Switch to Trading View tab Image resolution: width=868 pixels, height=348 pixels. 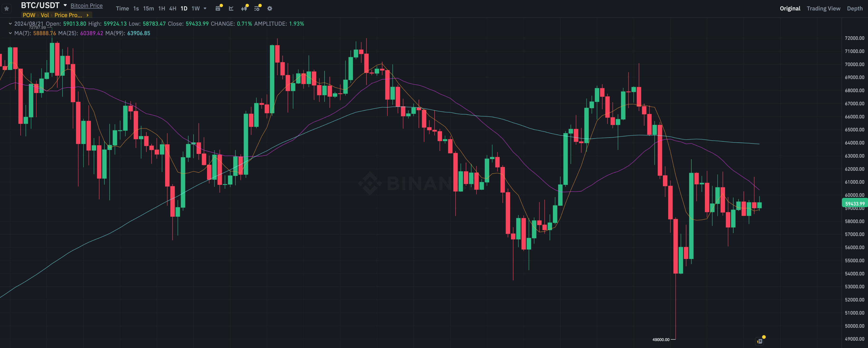(x=823, y=8)
